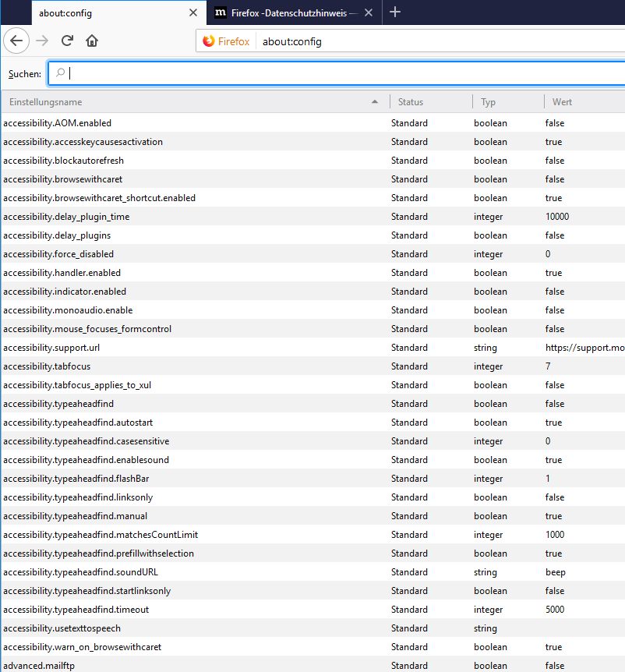Image resolution: width=625 pixels, height=672 pixels.
Task: Open a new tab with plus button
Action: [x=395, y=12]
